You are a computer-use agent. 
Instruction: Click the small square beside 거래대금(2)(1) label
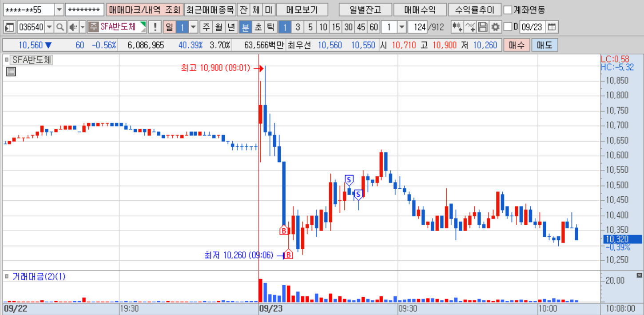tap(7, 276)
